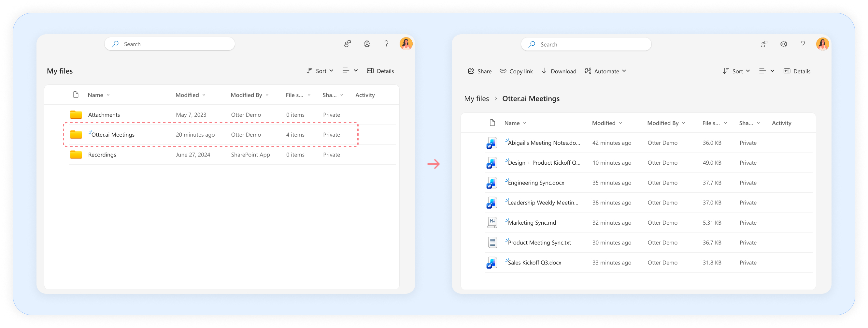
Task: Click the Word icon for Leadership Weekly Meeting
Action: click(x=491, y=203)
